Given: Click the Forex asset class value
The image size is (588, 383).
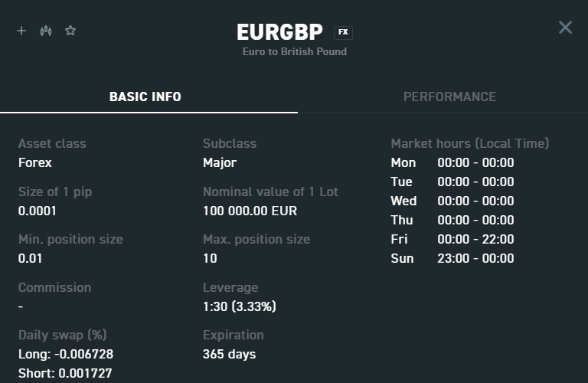Looking at the screenshot, I should [35, 162].
